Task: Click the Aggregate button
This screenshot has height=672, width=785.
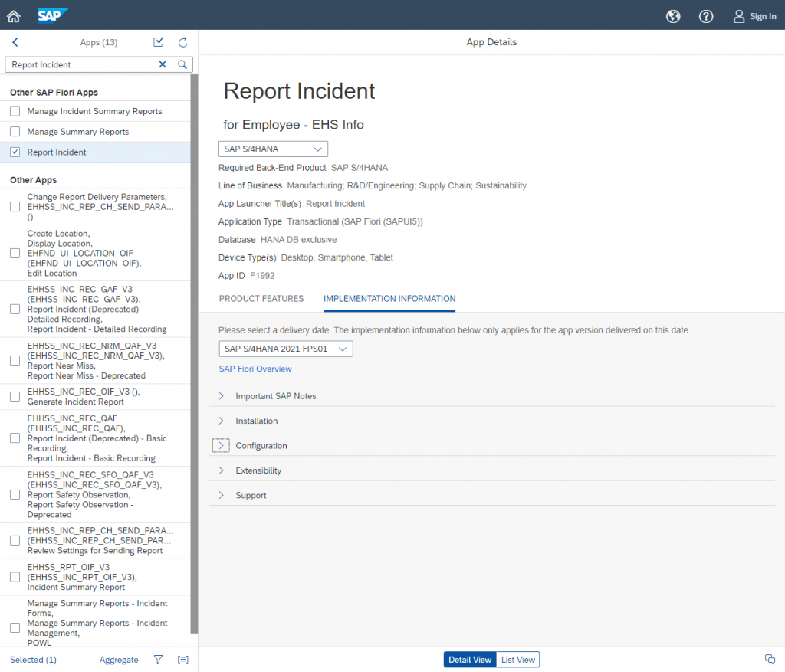Action: point(119,660)
